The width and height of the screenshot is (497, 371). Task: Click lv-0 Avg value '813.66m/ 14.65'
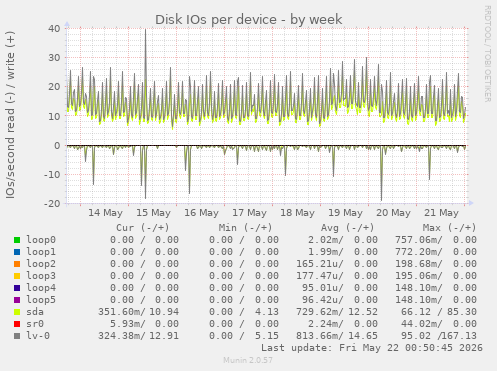tap(337, 336)
